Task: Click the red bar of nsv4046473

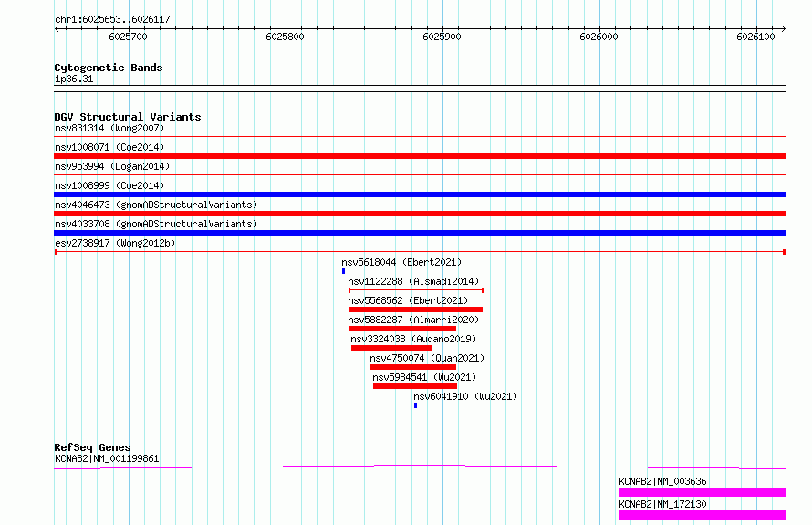Action: click(x=420, y=214)
